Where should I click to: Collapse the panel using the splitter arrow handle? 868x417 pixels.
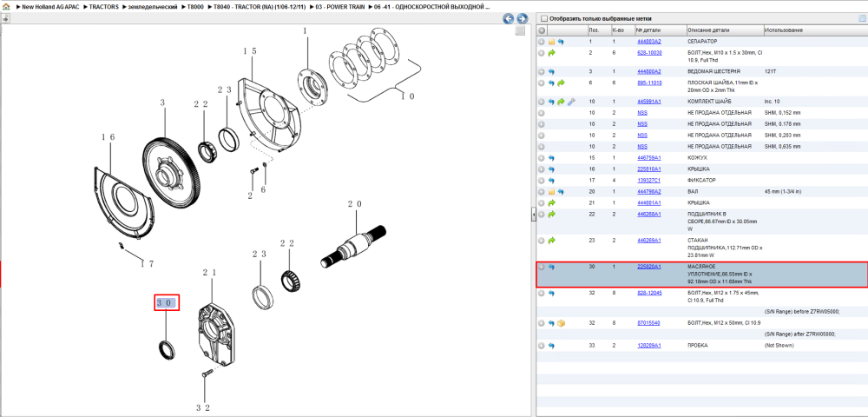tap(534, 215)
